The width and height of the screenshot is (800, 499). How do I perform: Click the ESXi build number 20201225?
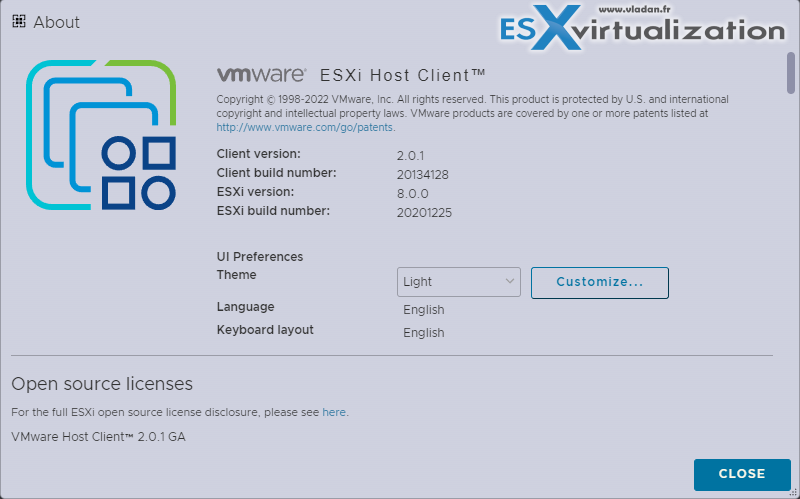click(x=424, y=212)
